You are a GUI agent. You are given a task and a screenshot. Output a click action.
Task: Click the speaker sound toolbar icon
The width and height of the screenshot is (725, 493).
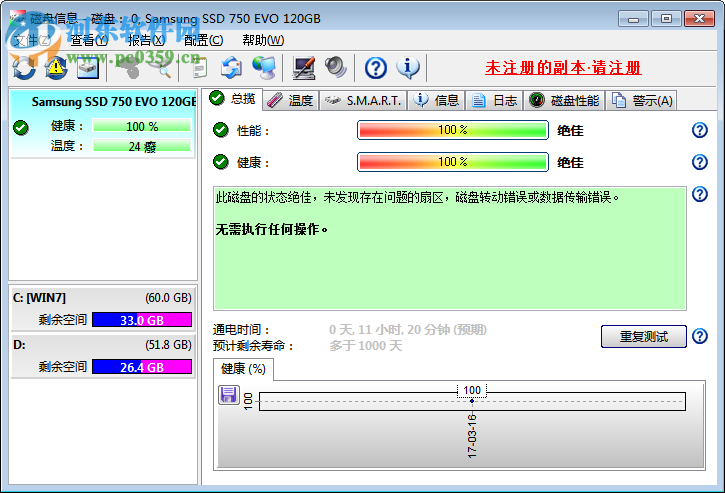336,68
